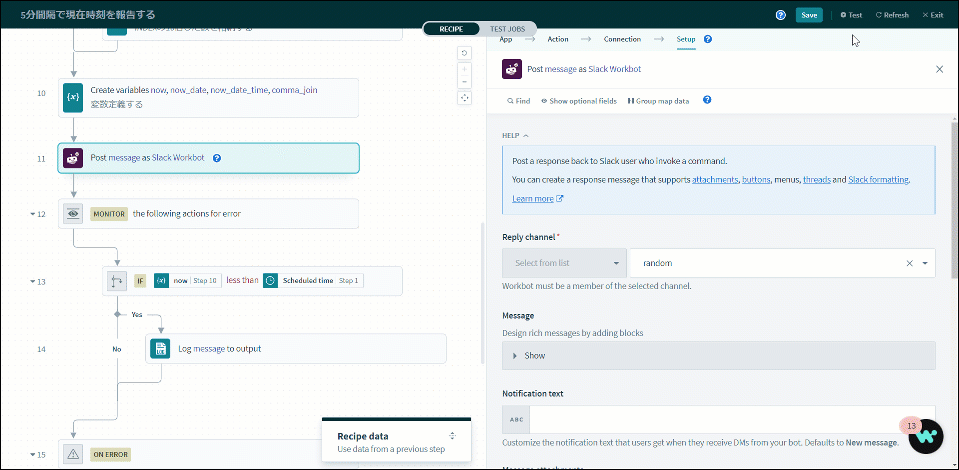The width and height of the screenshot is (959, 470).
Task: Open help icon next to Setup tab
Action: tap(708, 39)
